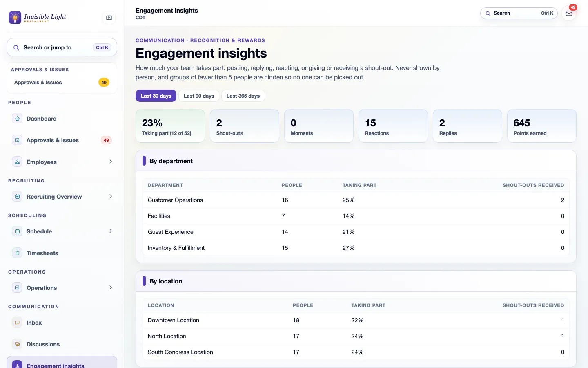Viewport: 588px width, 368px height.
Task: Select the Last 30 days tab
Action: 156,96
